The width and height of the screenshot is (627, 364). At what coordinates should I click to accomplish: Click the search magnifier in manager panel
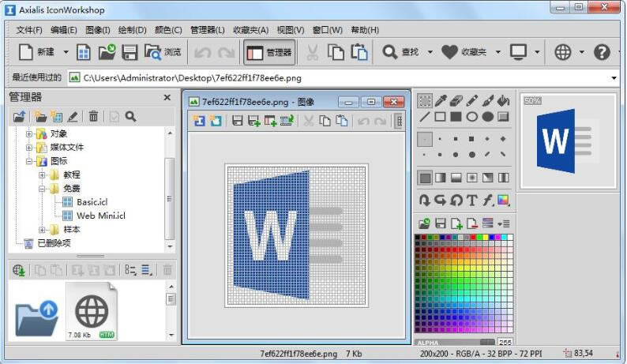click(x=130, y=116)
